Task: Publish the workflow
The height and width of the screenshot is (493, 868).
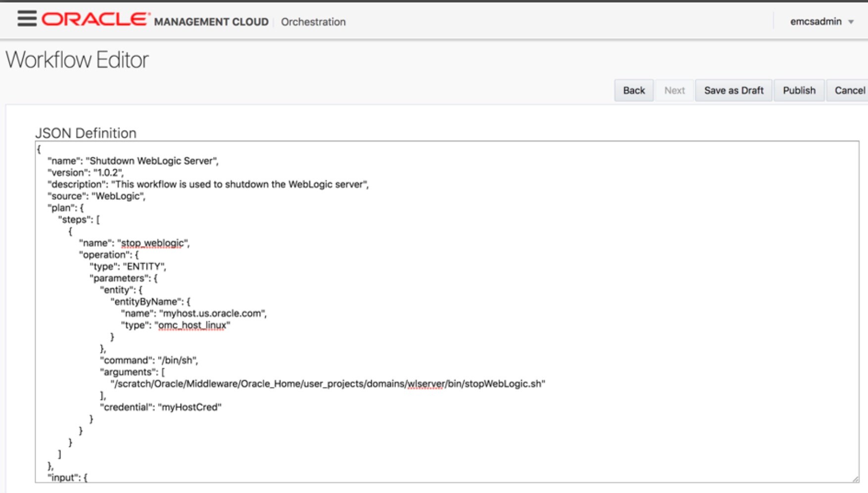Action: (799, 91)
